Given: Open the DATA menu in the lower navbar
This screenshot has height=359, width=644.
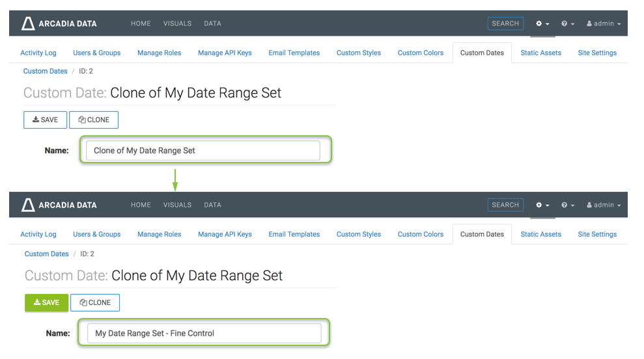Looking at the screenshot, I should [x=212, y=205].
